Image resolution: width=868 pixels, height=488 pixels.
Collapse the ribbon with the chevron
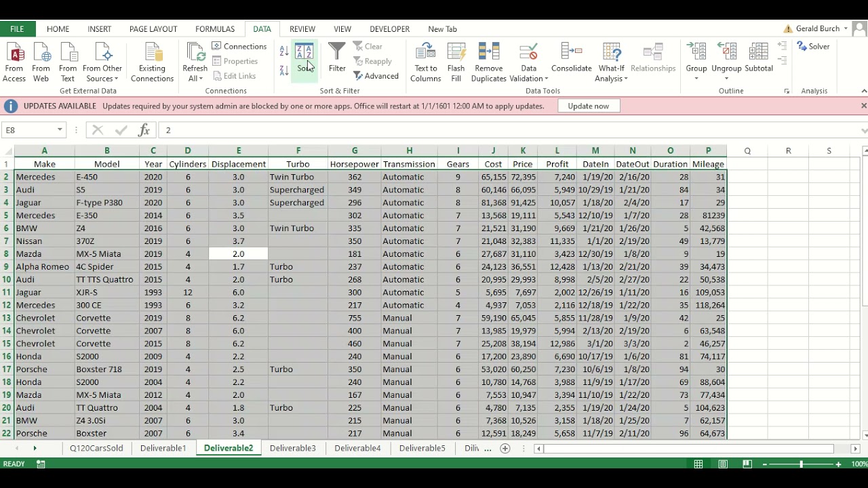tap(863, 91)
